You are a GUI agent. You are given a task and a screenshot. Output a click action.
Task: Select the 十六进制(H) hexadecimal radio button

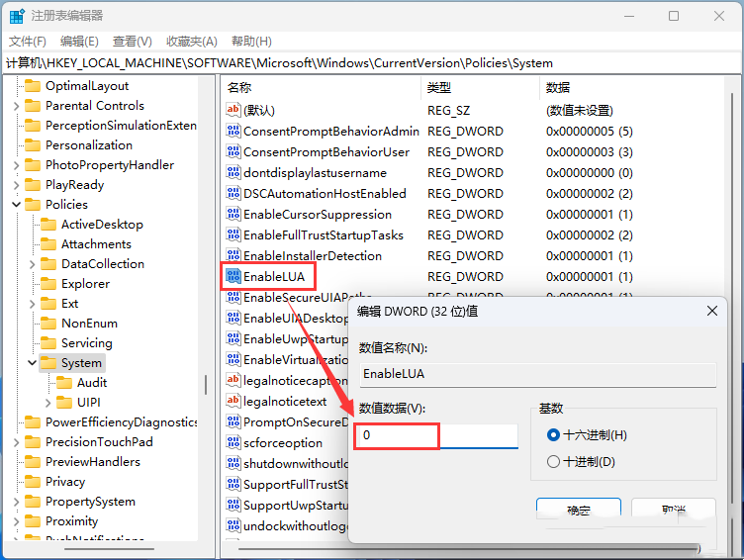(553, 435)
